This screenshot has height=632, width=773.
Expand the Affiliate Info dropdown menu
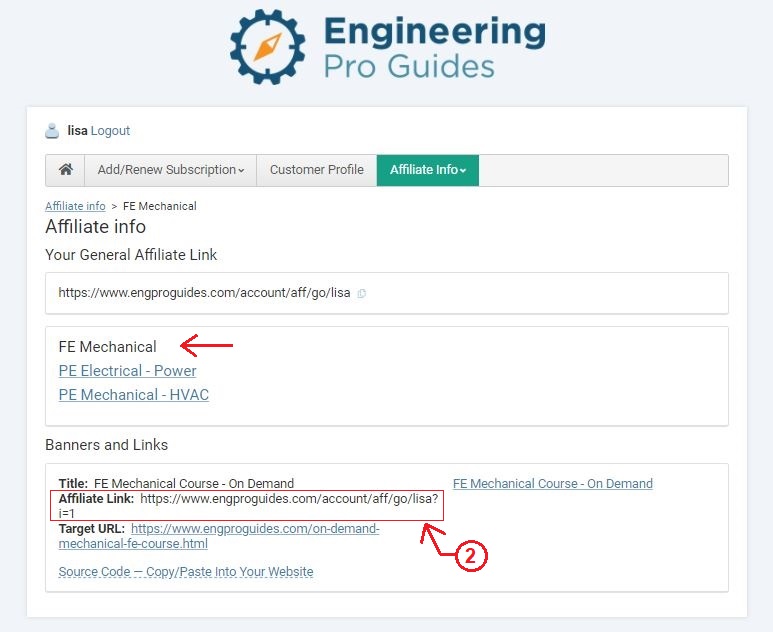coord(428,170)
